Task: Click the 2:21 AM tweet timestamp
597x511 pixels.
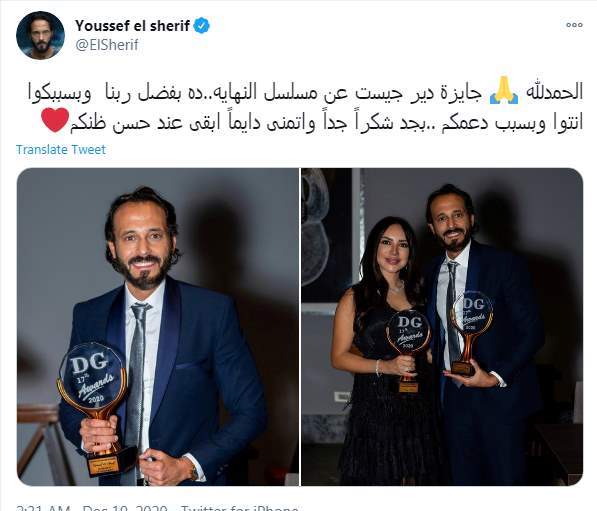Action: point(43,508)
